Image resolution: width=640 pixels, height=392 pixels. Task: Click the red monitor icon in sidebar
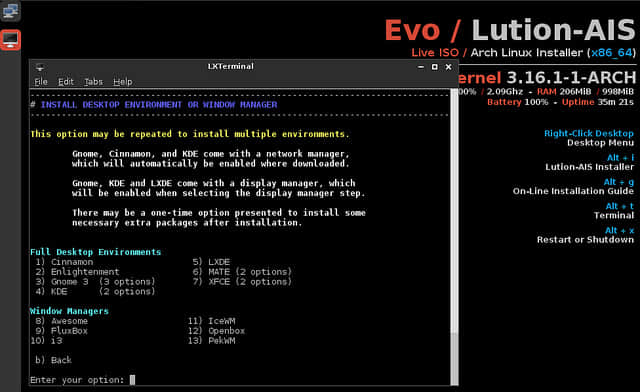tap(10, 40)
